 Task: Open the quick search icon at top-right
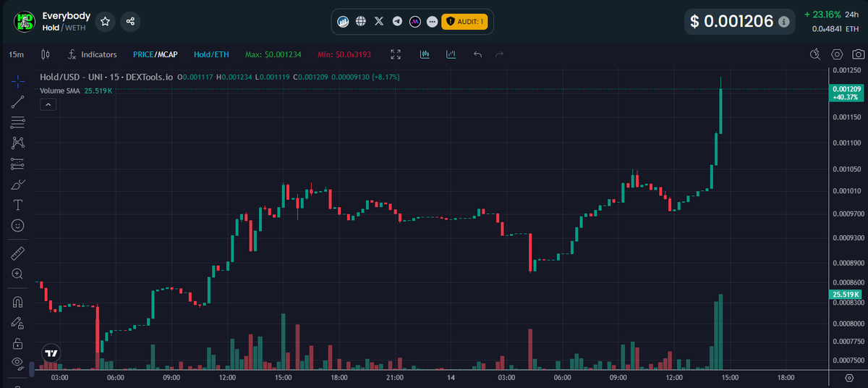pyautogui.click(x=815, y=54)
